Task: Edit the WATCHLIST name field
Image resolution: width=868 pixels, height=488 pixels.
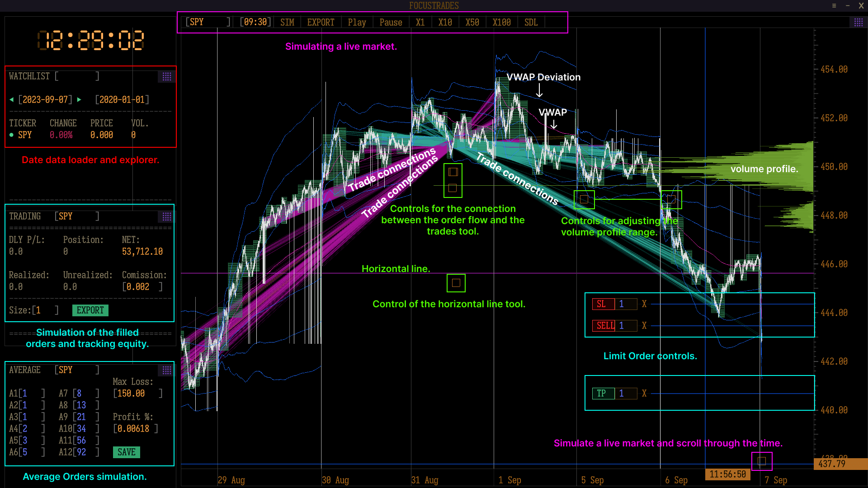Action: 77,76
